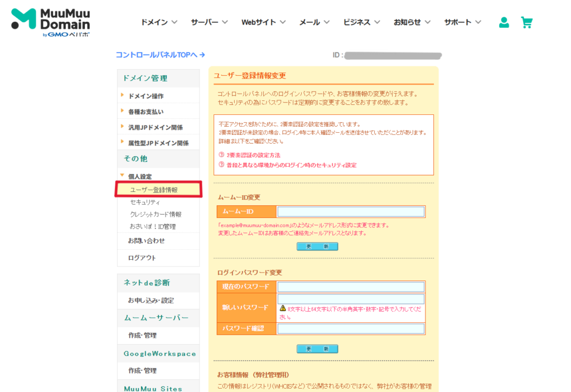Open the メール navigation menu
This screenshot has height=392, width=571.
pos(314,22)
